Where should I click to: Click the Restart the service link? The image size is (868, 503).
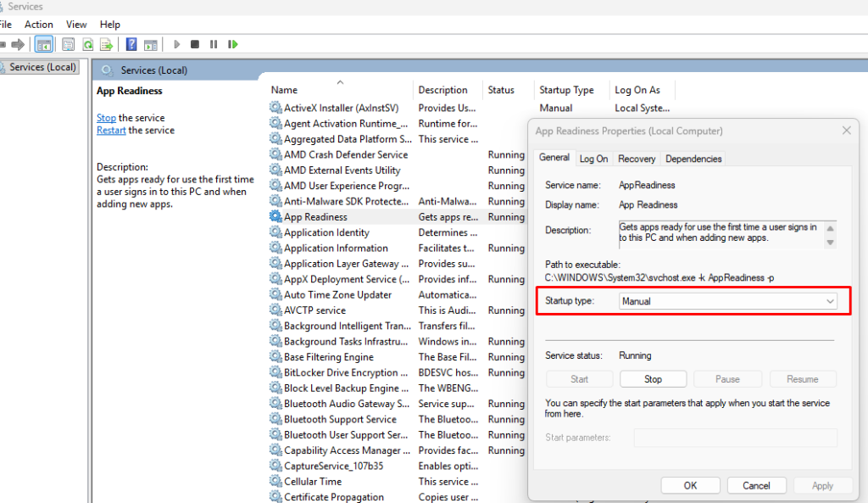111,131
